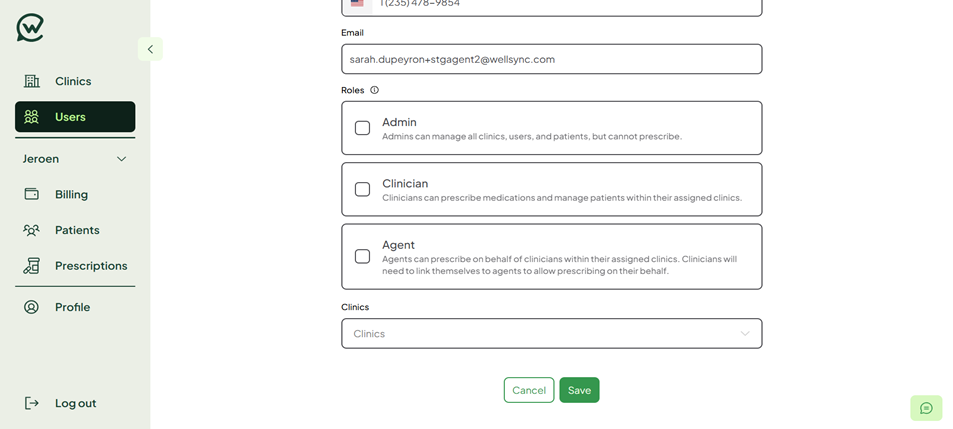Click the Save button
The width and height of the screenshot is (953, 429).
pos(579,390)
